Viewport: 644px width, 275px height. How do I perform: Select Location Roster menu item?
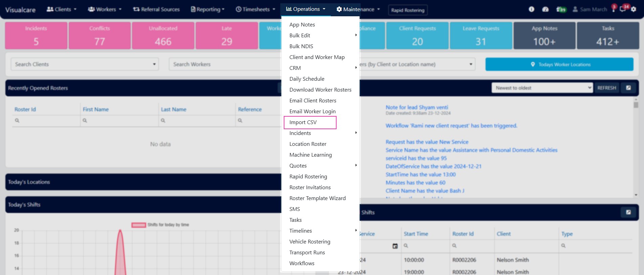click(x=308, y=144)
